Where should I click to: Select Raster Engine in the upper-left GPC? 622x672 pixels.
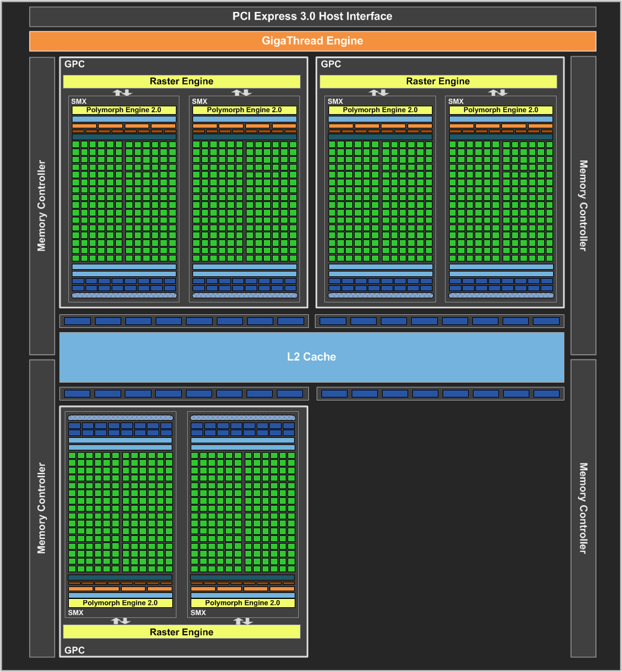point(182,81)
